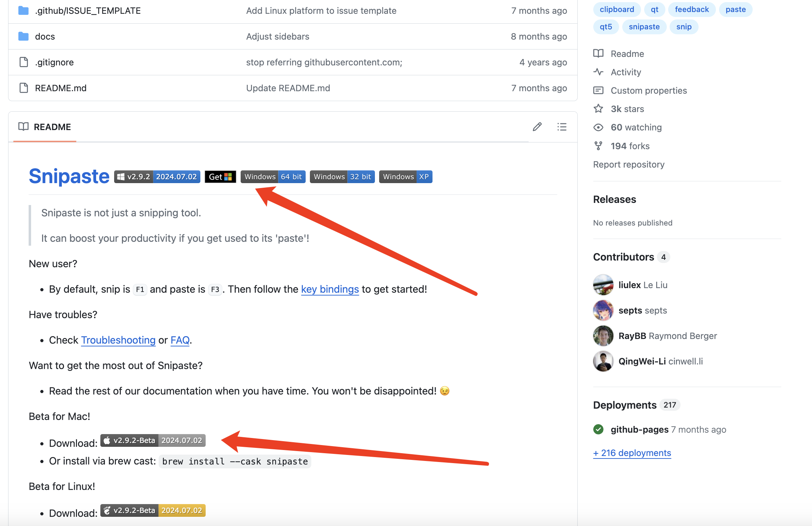Expand the + 216 deployments link

(632, 453)
